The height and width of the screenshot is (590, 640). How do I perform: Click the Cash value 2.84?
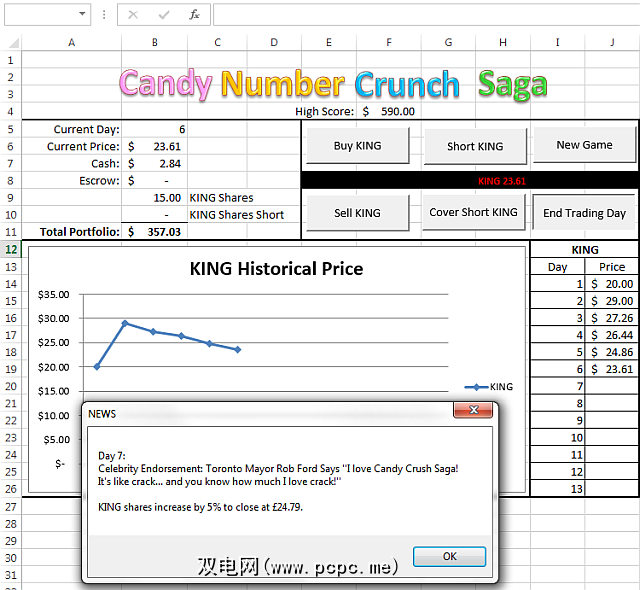point(155,164)
